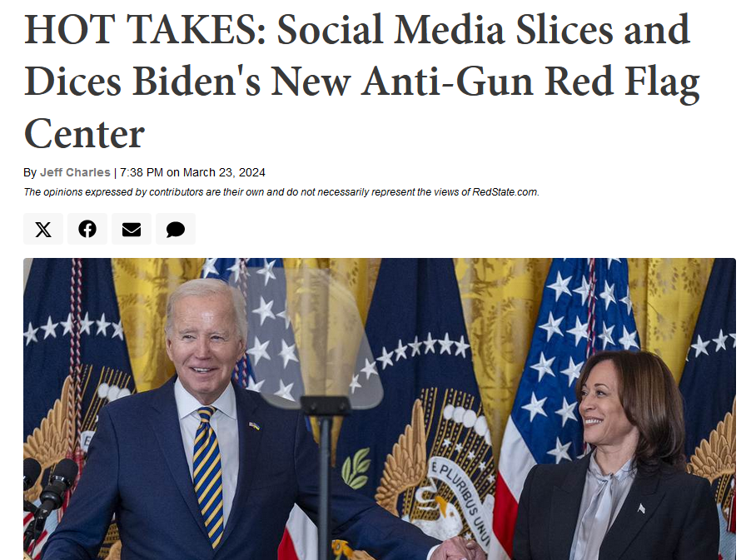Click the 7:38 PM March 23, 2024 timestamp
This screenshot has height=560, width=751.
pyautogui.click(x=192, y=172)
